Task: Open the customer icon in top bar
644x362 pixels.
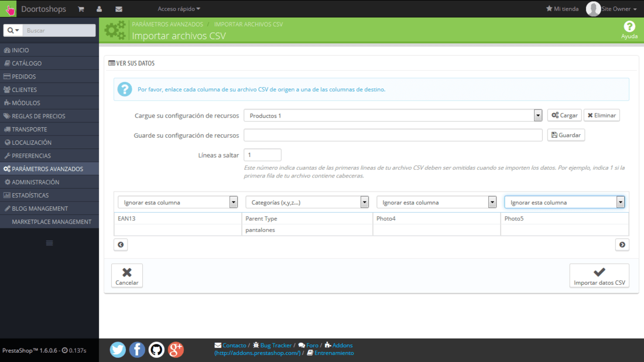Action: click(x=99, y=9)
